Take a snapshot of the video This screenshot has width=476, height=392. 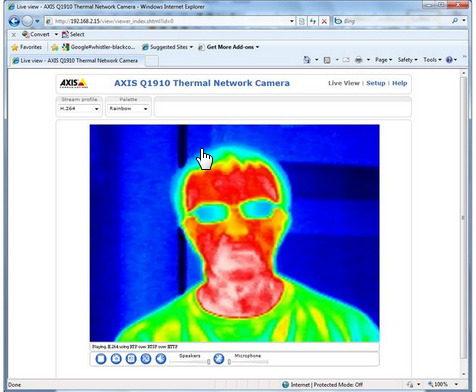coord(116,359)
